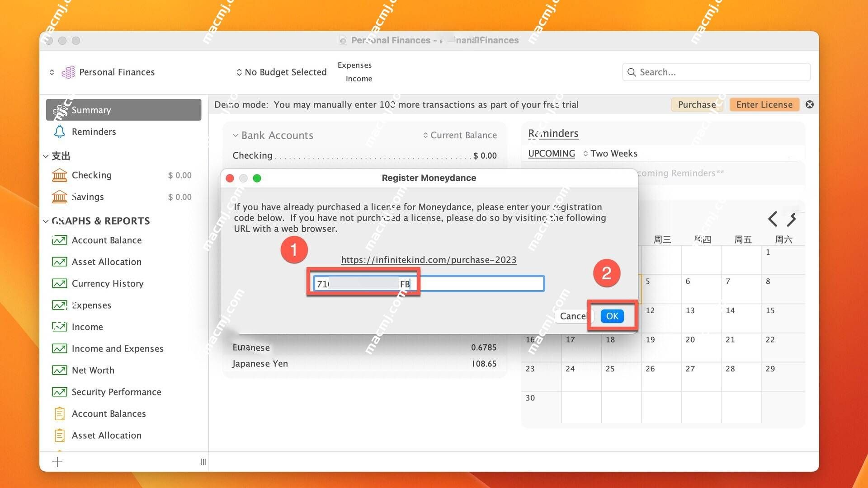Click the Moneydance purchase URL link
The height and width of the screenshot is (488, 868).
[x=428, y=259]
